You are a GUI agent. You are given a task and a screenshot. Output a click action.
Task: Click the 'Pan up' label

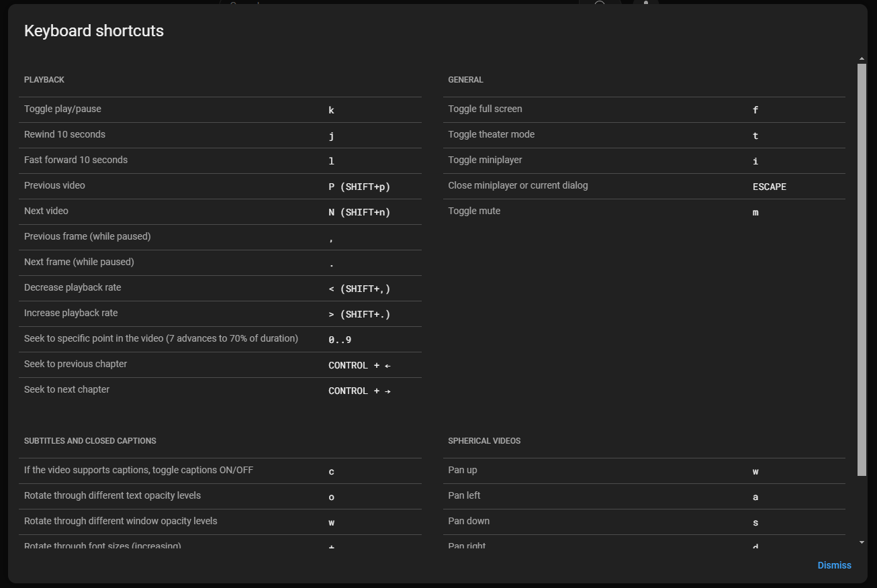click(463, 470)
